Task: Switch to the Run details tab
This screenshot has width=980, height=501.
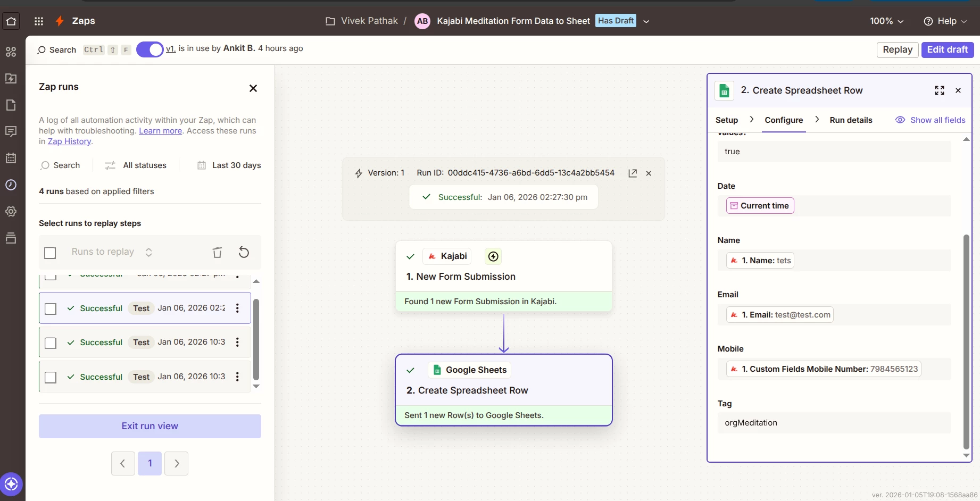Action: [851, 120]
